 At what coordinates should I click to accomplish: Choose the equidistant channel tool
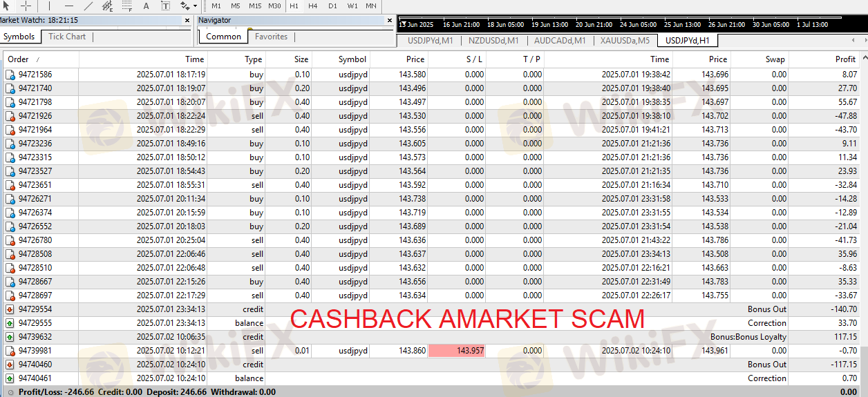(x=108, y=6)
